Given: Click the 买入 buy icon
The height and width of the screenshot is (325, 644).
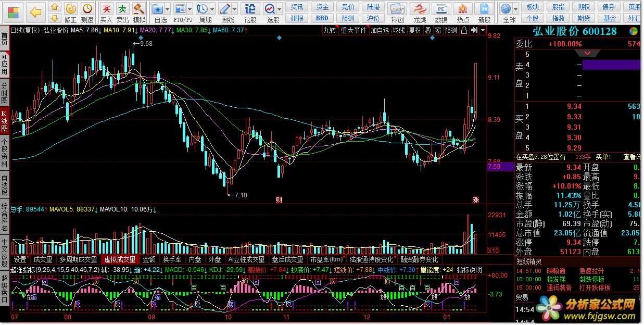Looking at the screenshot, I should [x=106, y=12].
